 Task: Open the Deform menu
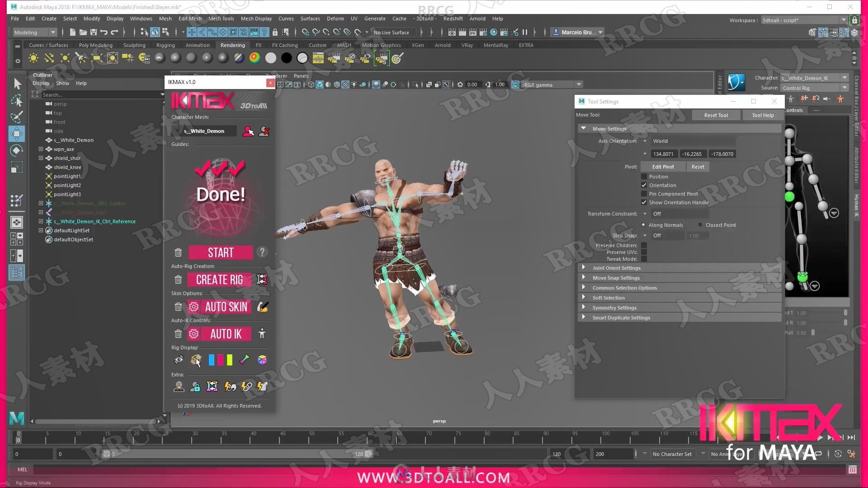pyautogui.click(x=335, y=19)
